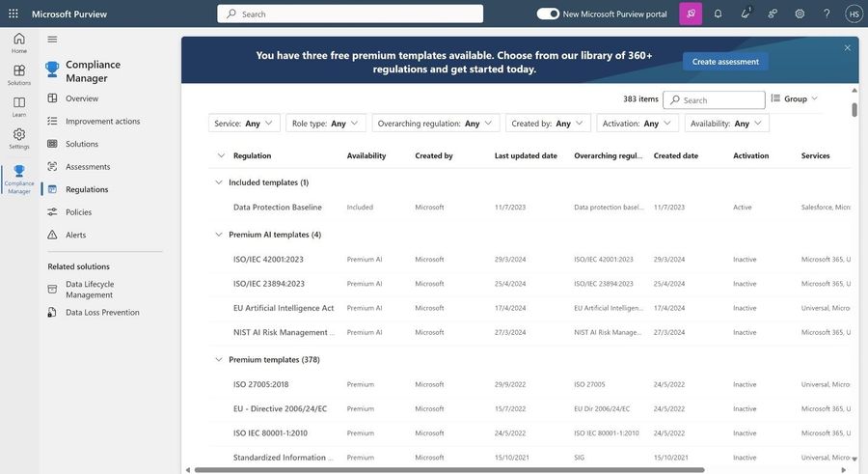Click the top Purview search box

point(350,14)
